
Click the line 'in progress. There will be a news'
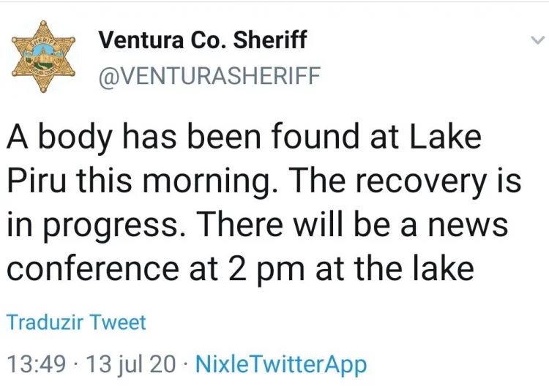pyautogui.click(x=258, y=225)
